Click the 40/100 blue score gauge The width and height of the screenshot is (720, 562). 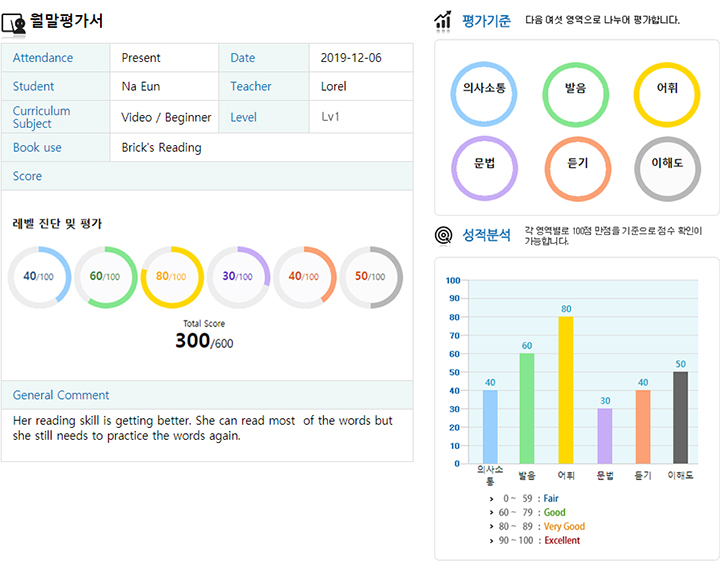click(x=40, y=276)
